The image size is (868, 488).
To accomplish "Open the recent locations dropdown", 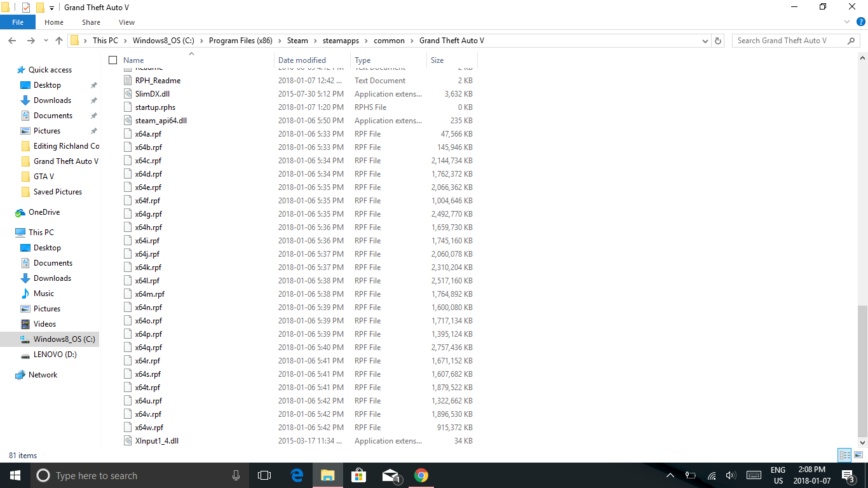I will 46,41.
